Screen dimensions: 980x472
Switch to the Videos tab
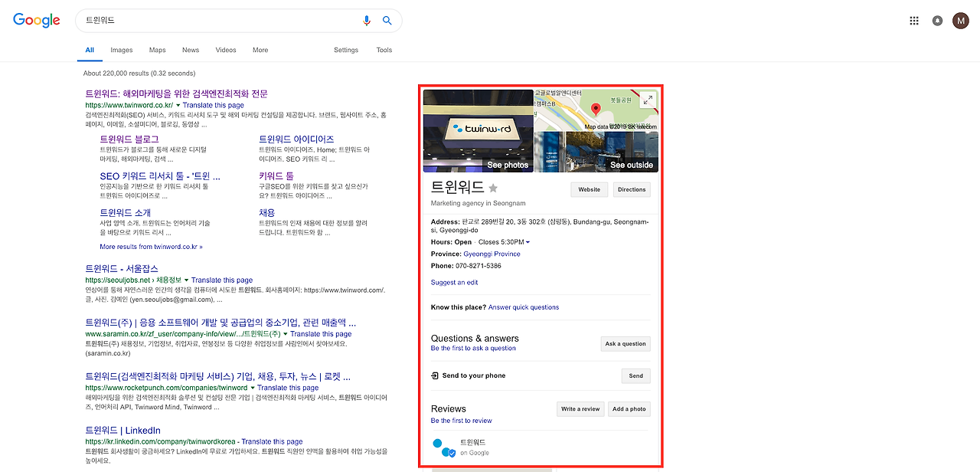[x=225, y=50]
